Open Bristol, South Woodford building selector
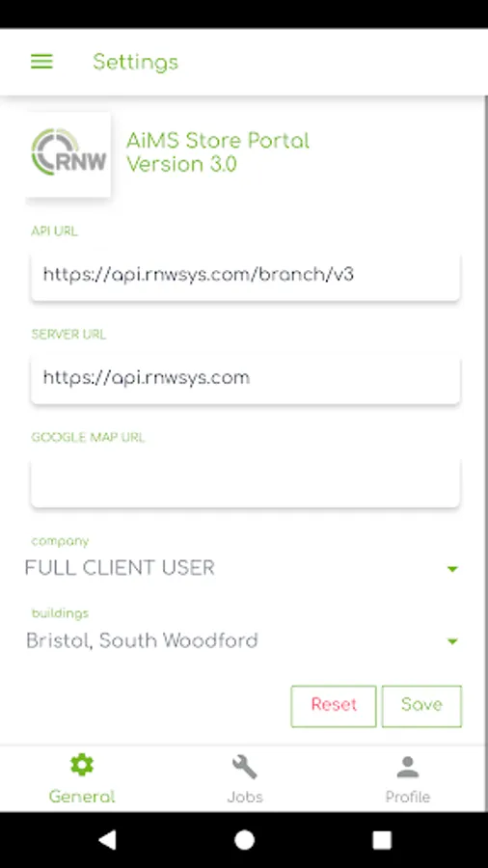488x868 pixels. [242, 641]
